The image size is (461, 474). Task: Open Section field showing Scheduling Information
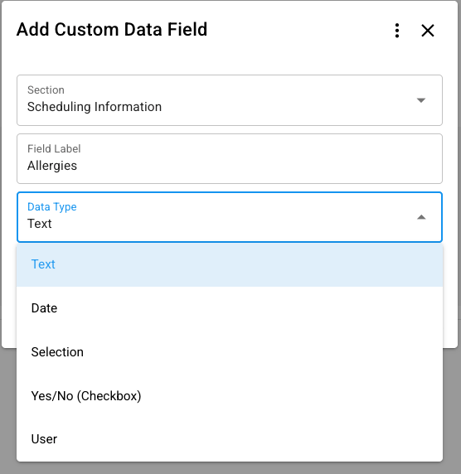(x=230, y=100)
